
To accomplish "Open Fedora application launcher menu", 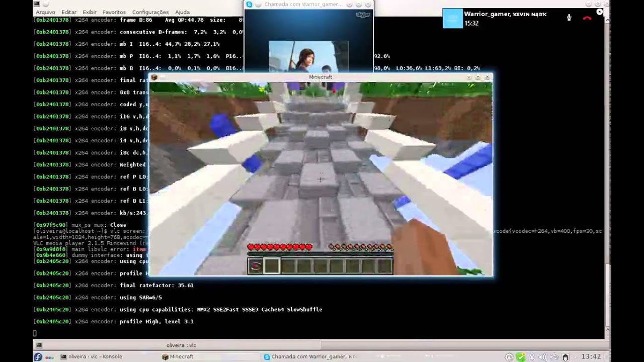I will [37, 357].
